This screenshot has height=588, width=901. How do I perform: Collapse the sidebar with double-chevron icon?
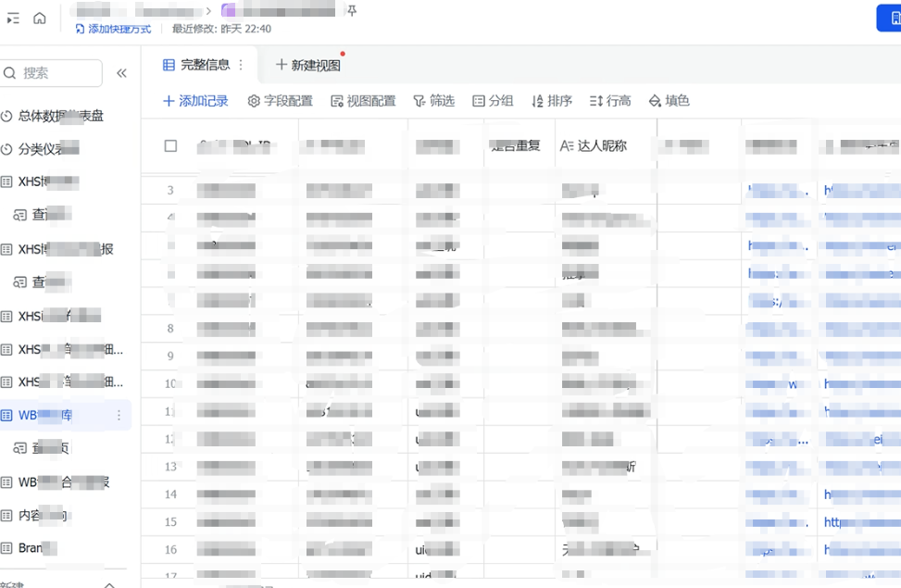click(122, 73)
